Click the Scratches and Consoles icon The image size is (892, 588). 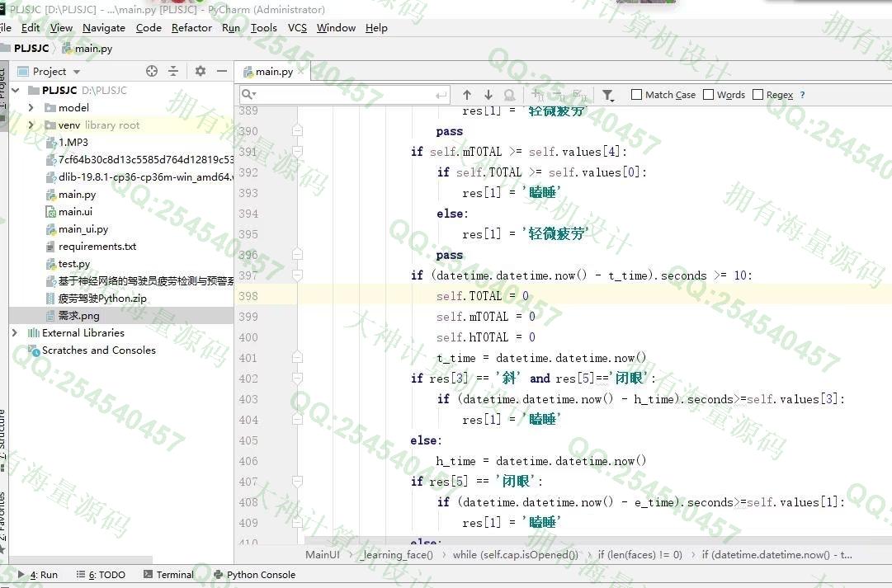(x=34, y=350)
